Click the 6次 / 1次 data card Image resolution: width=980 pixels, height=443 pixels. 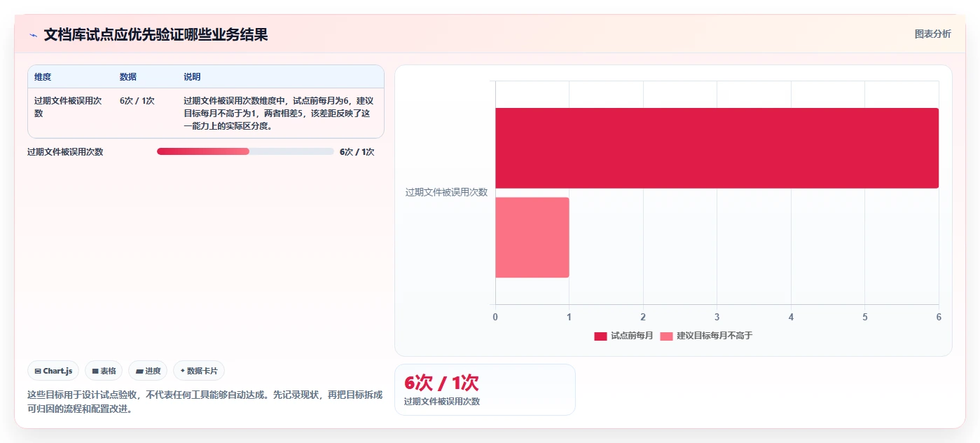pyautogui.click(x=485, y=390)
